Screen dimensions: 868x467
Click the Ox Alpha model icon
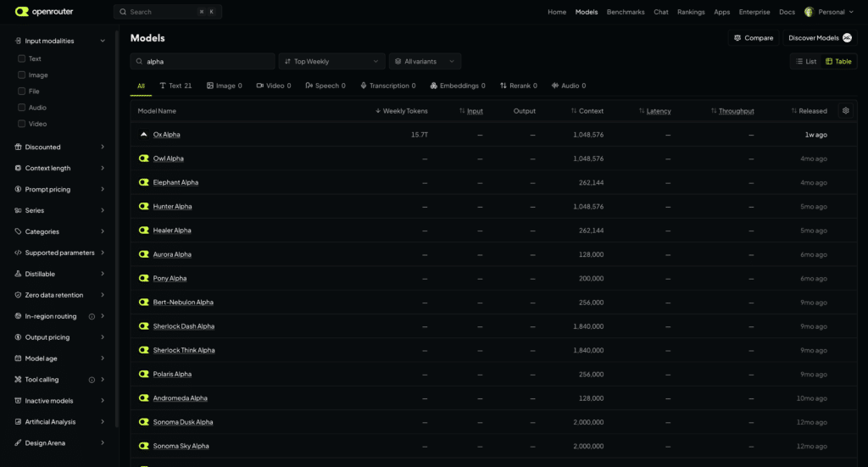coord(144,135)
